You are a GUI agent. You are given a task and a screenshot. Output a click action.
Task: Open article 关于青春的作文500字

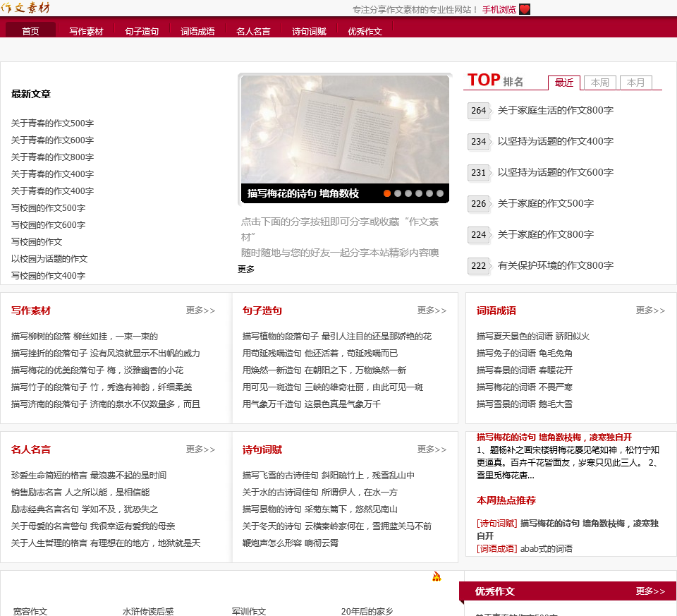[52, 123]
